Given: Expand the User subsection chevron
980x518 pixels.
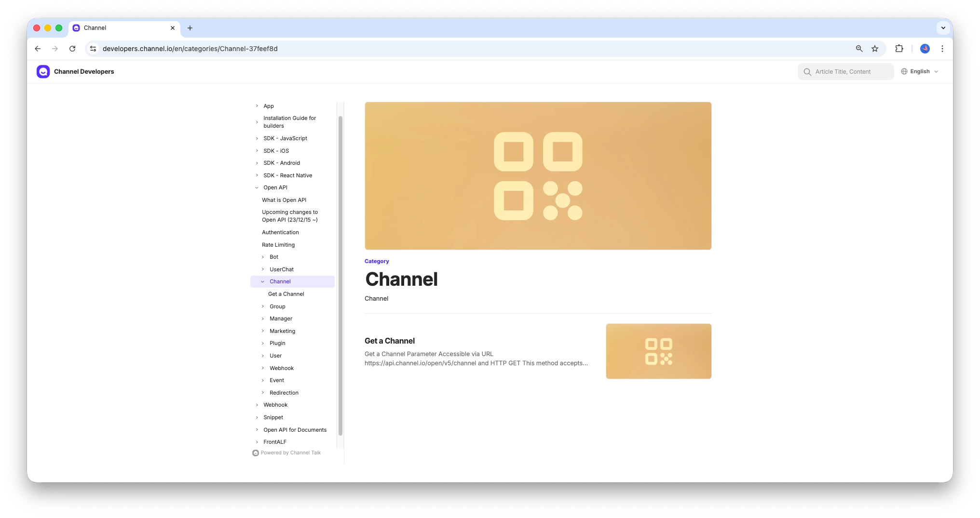Looking at the screenshot, I should point(263,356).
